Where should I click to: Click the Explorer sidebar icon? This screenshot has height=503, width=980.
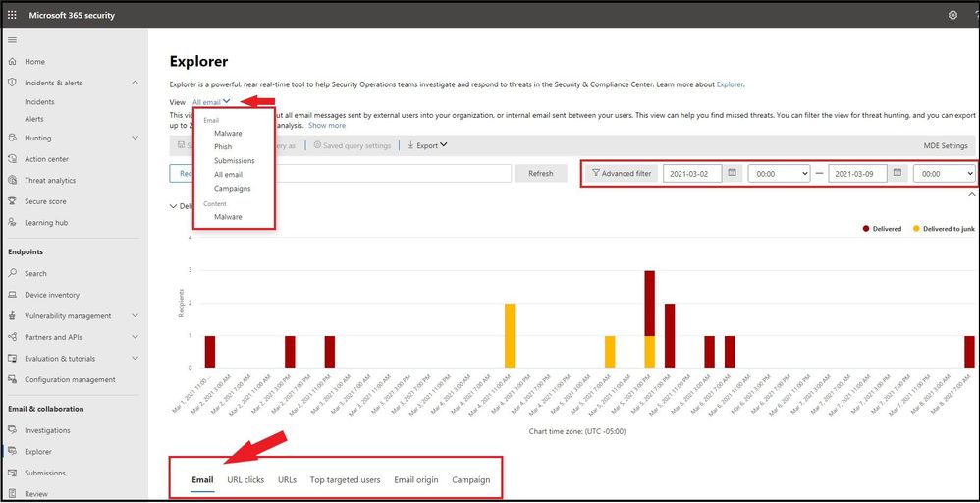click(x=12, y=452)
